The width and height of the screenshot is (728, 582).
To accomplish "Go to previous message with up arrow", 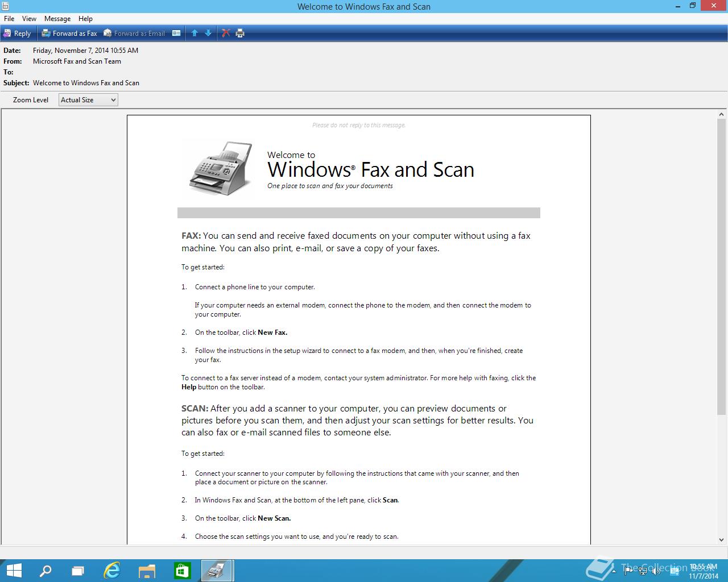I will click(195, 34).
